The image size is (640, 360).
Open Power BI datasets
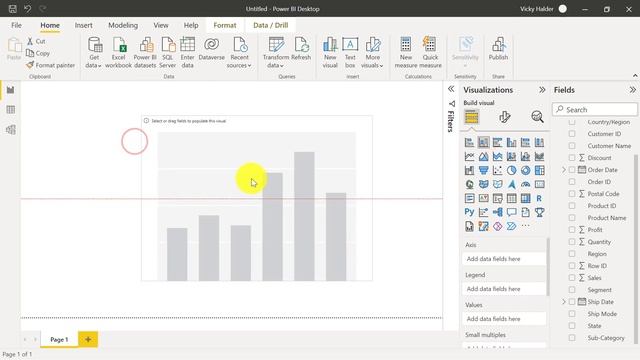[x=145, y=52]
